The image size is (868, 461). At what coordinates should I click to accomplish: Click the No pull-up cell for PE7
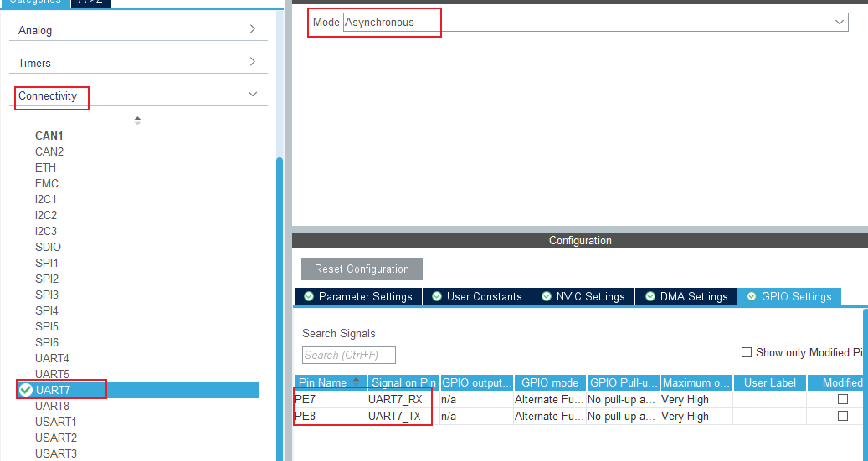pos(623,400)
